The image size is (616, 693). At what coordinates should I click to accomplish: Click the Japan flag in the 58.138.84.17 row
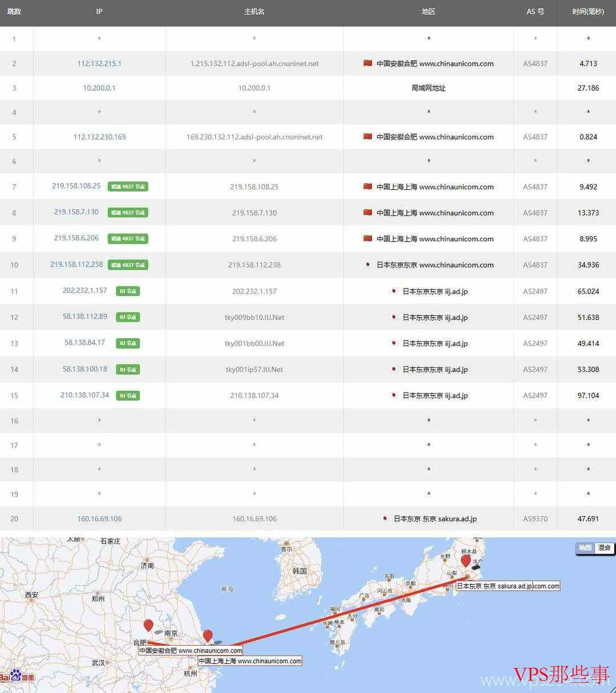[x=394, y=343]
